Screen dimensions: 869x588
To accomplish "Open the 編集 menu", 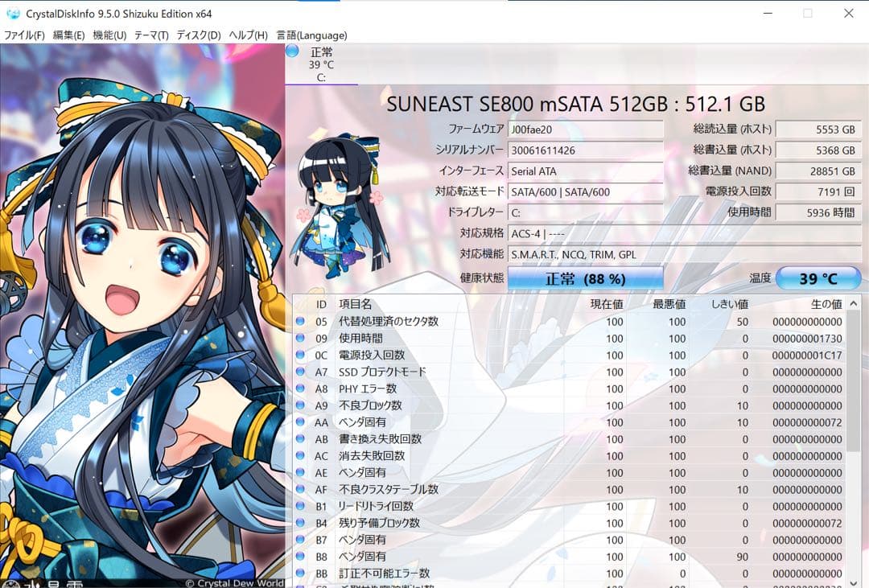I will pos(68,35).
